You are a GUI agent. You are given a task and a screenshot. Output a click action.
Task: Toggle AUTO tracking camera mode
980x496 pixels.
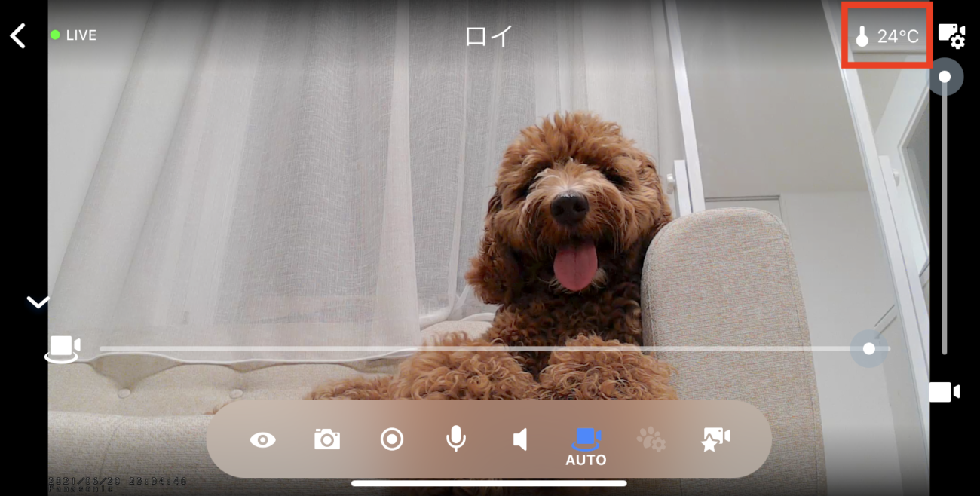click(x=586, y=445)
